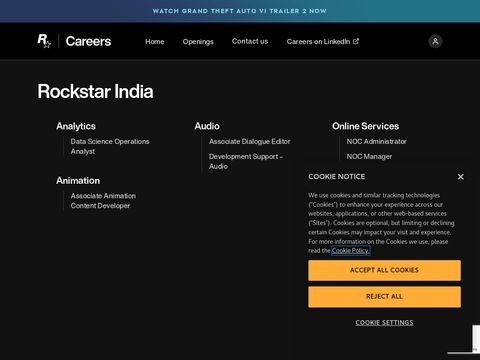Open Careers on LinkedIn link
The height and width of the screenshot is (360, 480).
click(323, 42)
